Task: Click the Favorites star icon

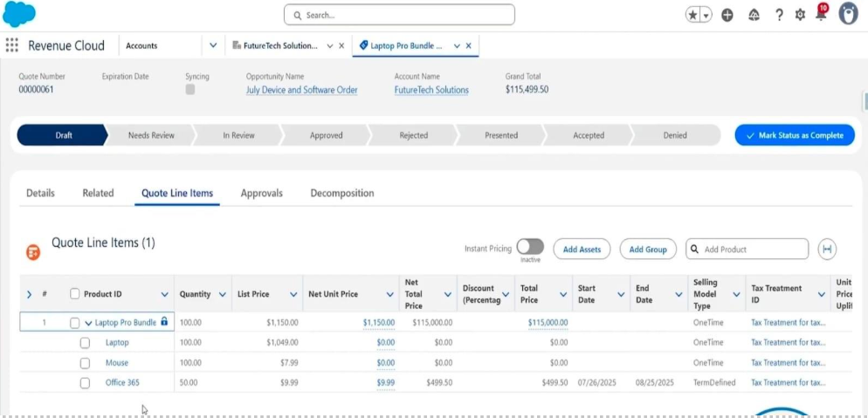Action: coord(693,15)
